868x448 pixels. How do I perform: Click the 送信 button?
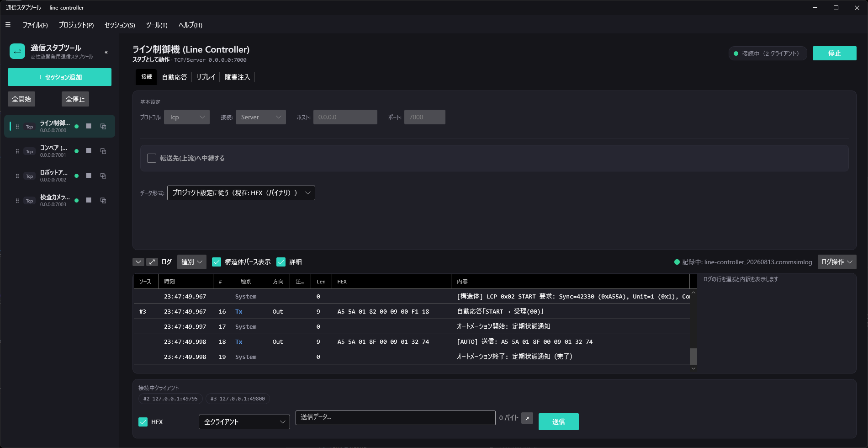(558, 421)
